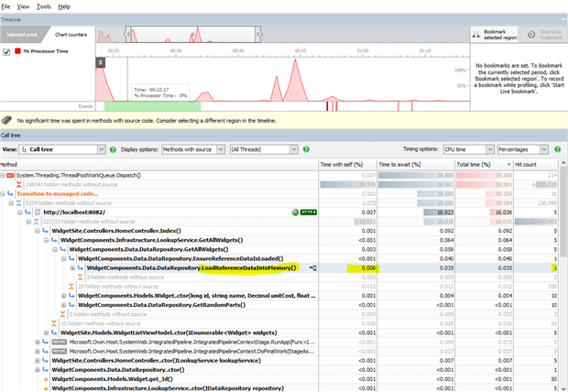568x392 pixels.
Task: Click the hidden methods icon below ThreadPoolWorkQueue.Dispatch
Action: [x=18, y=183]
